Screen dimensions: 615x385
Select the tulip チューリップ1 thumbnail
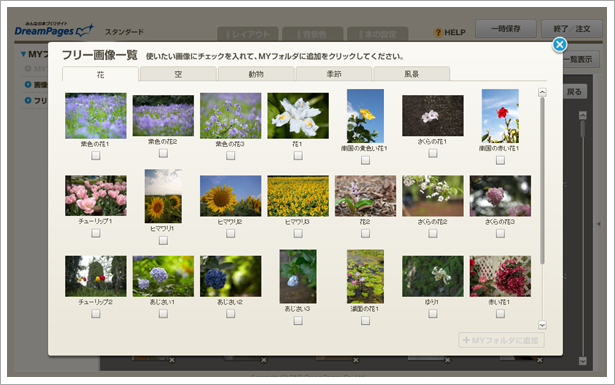[x=96, y=196]
